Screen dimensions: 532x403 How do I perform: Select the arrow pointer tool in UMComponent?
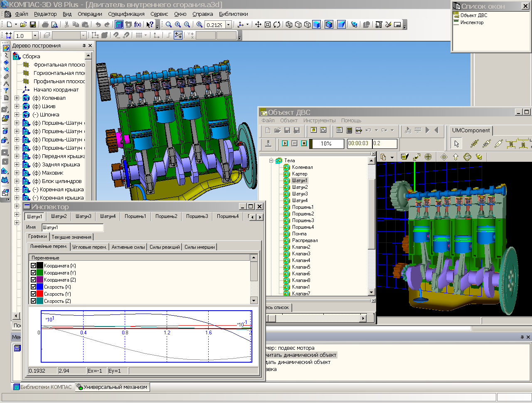(456, 144)
